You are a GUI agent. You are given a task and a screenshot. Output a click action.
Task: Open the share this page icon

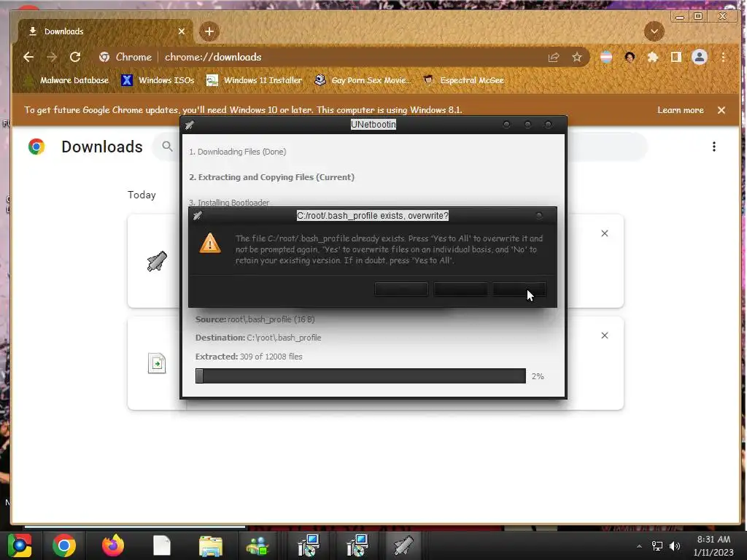pos(554,58)
